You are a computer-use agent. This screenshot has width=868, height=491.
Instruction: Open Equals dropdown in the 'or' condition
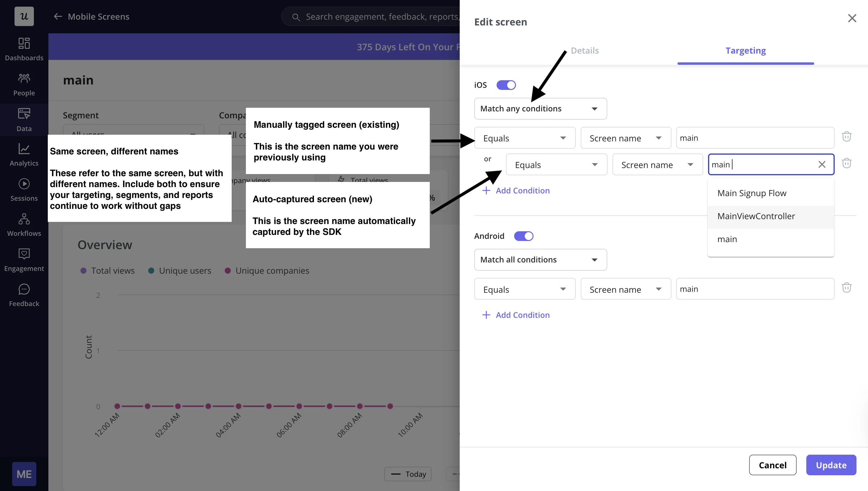556,165
